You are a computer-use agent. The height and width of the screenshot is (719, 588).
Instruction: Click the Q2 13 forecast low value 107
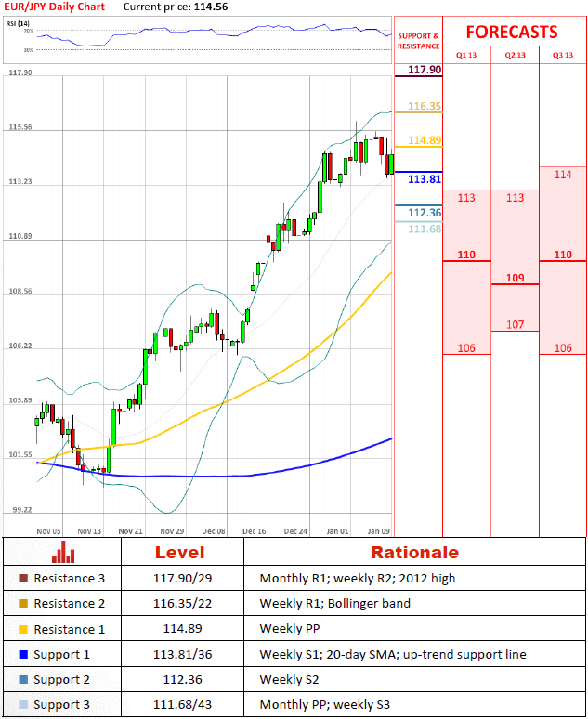coord(515,325)
